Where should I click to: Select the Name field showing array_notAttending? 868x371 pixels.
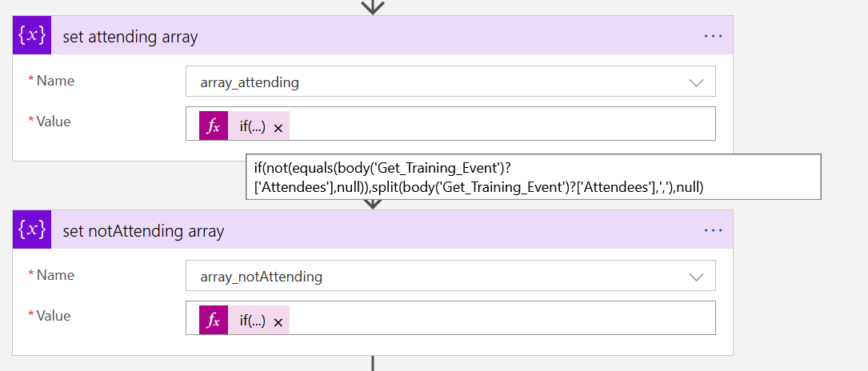click(432, 277)
